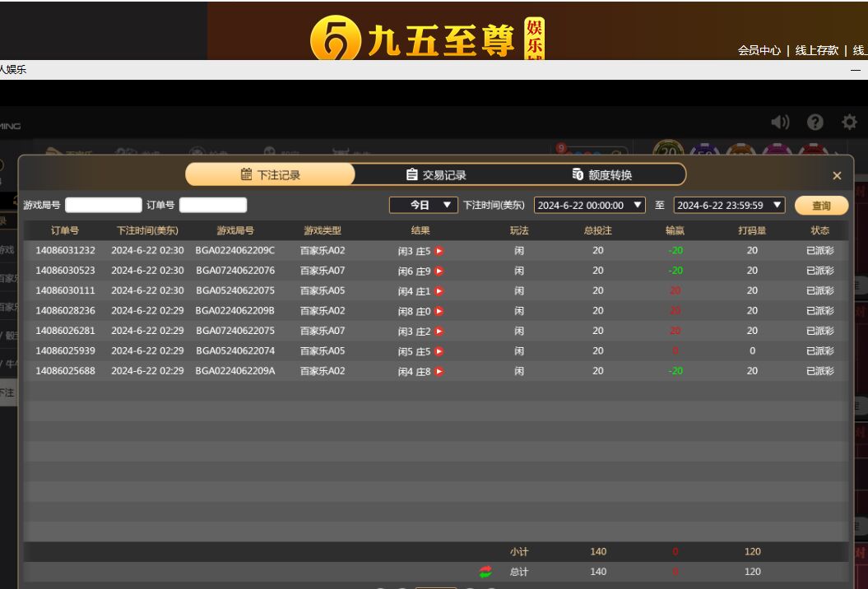This screenshot has width=868, height=589.
Task: Focus the 游戏局号 input field
Action: [104, 205]
